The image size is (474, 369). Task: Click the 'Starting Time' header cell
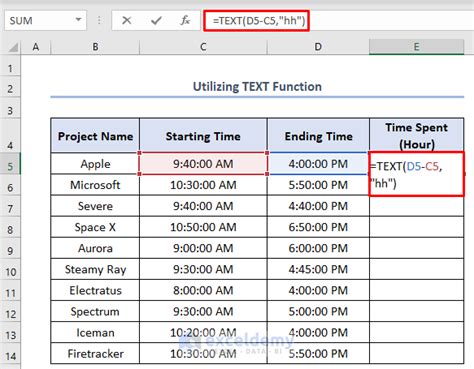pos(203,136)
